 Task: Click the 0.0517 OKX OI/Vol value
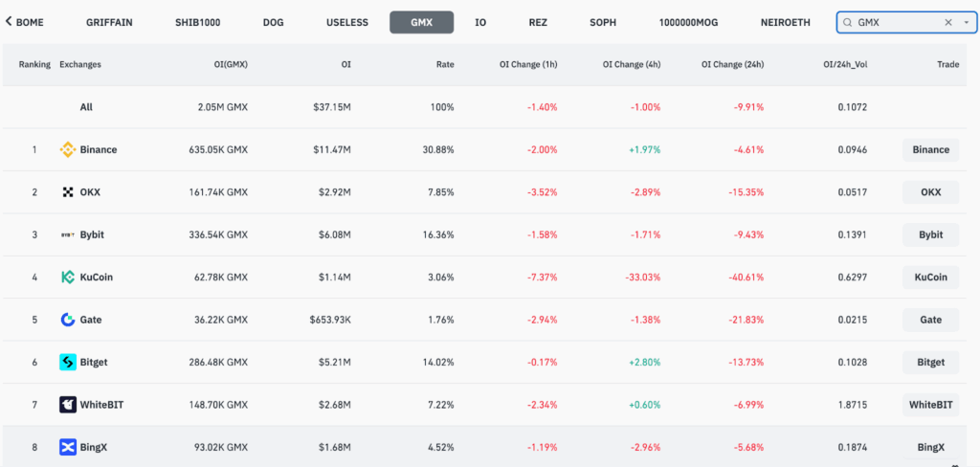pyautogui.click(x=853, y=192)
